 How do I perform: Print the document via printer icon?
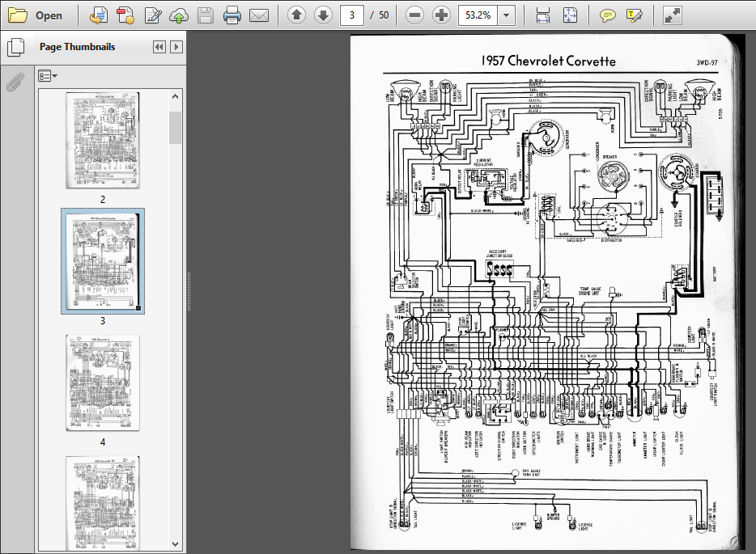[232, 15]
